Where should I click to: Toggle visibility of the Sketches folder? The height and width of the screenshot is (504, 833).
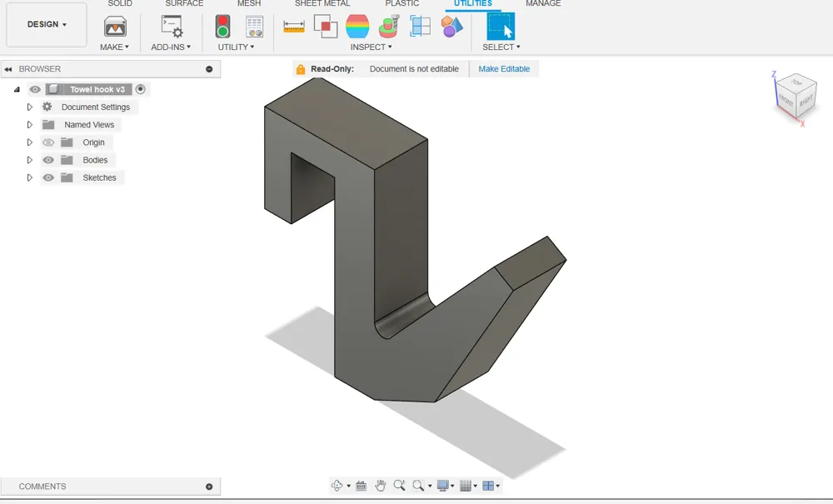click(48, 177)
